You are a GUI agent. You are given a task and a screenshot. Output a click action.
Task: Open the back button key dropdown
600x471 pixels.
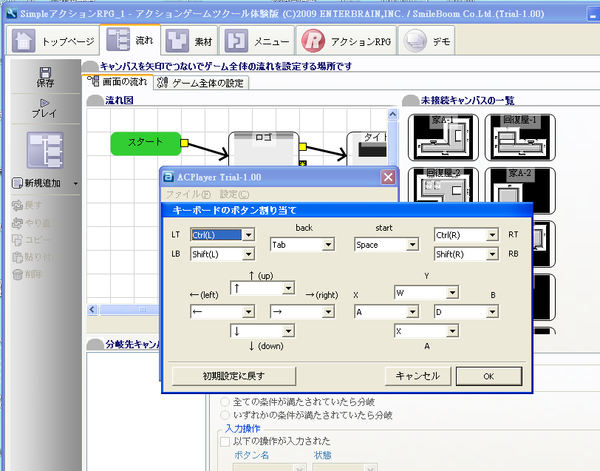pos(328,244)
